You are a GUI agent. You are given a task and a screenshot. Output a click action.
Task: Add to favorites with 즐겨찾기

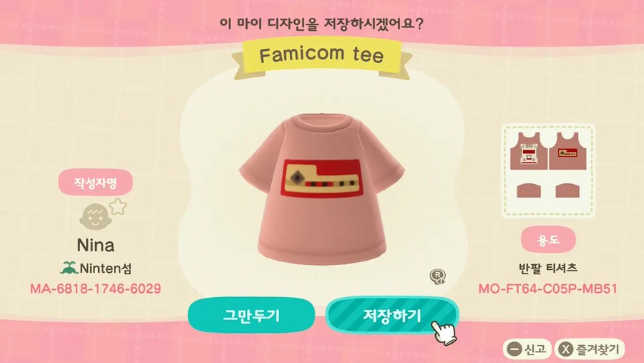pyautogui.click(x=590, y=349)
